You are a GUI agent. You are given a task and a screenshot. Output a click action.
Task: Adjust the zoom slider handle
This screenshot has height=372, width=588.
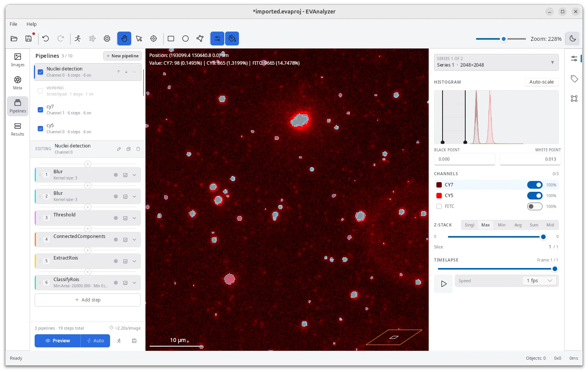(x=504, y=39)
